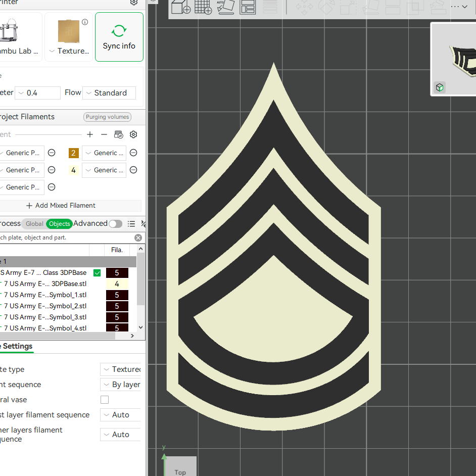Click object list scroll down arrow
This screenshot has width=476, height=476.
coord(140,327)
